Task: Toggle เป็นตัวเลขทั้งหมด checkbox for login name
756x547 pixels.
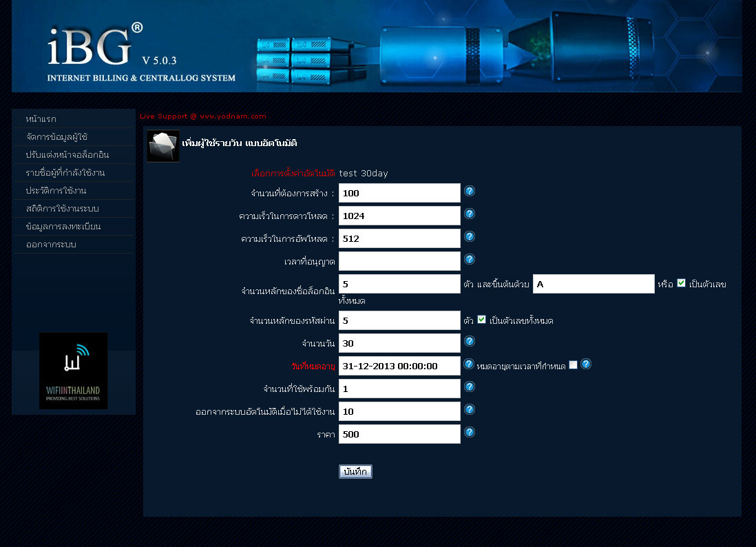Action: pos(681,283)
